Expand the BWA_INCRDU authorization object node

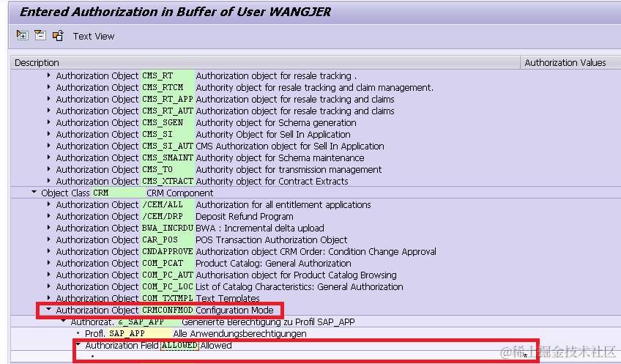pos(49,228)
